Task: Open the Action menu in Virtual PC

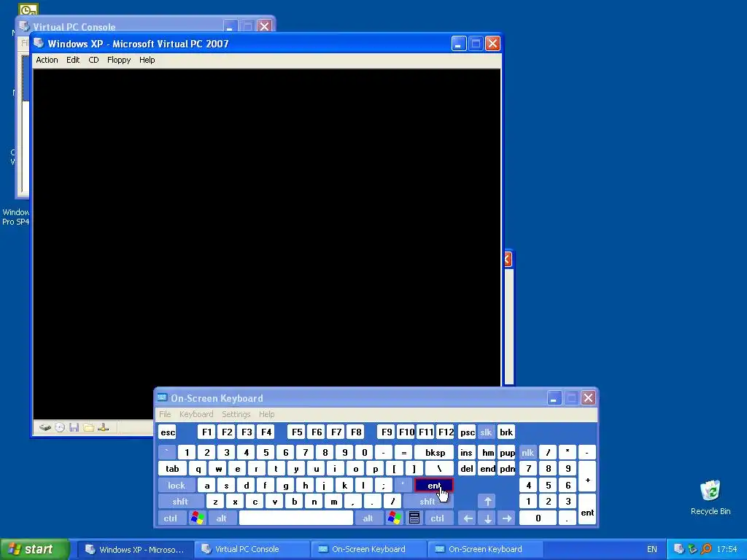Action: coord(47,60)
